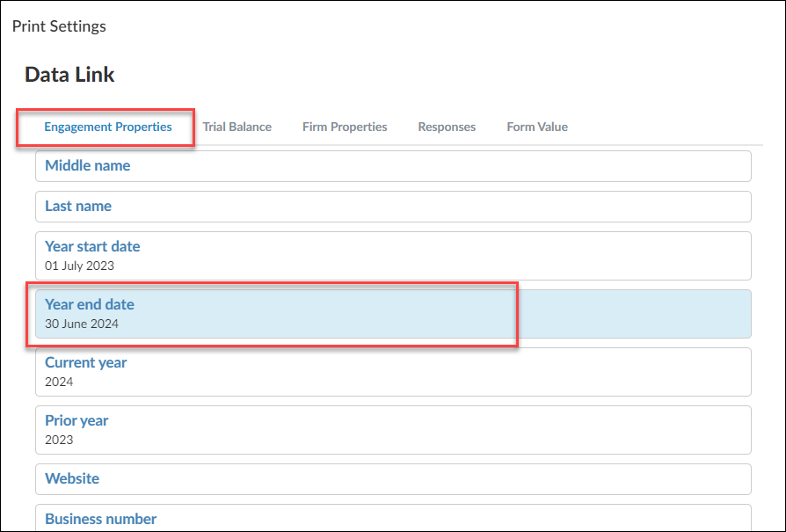
Task: Click the Current year heading text
Action: [85, 362]
